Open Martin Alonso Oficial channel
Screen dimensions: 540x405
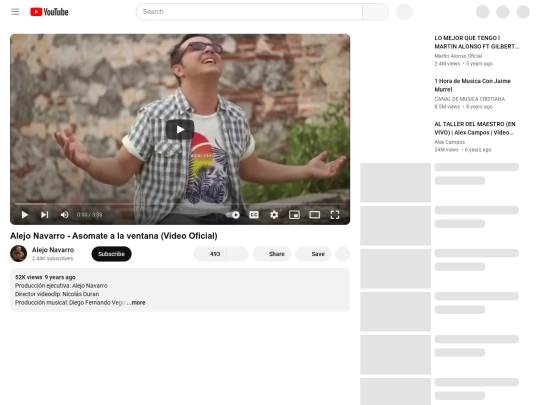point(458,56)
